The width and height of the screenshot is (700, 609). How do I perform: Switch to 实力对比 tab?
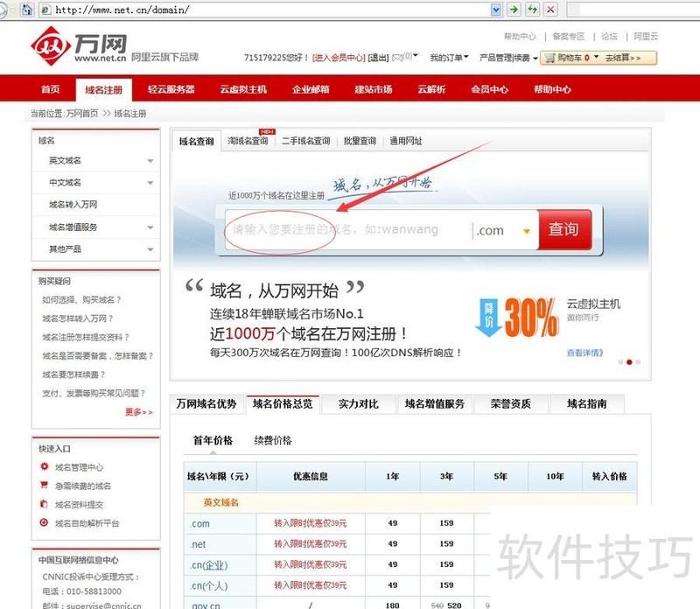click(359, 404)
